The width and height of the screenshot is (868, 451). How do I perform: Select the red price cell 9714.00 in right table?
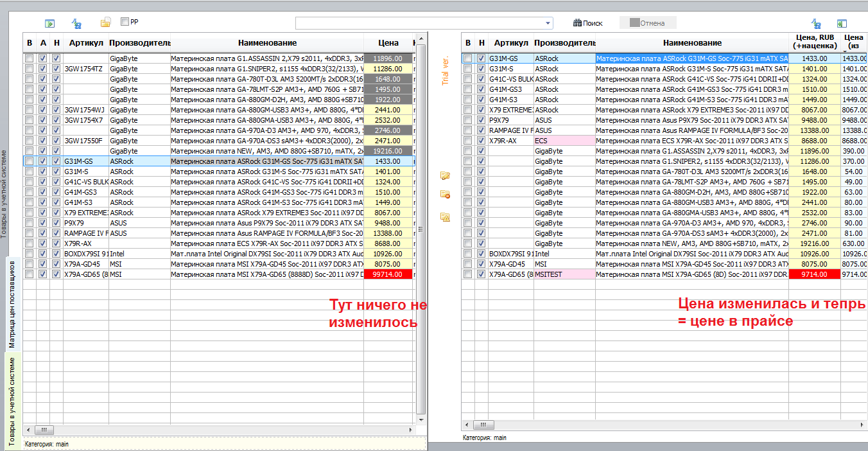coord(814,274)
